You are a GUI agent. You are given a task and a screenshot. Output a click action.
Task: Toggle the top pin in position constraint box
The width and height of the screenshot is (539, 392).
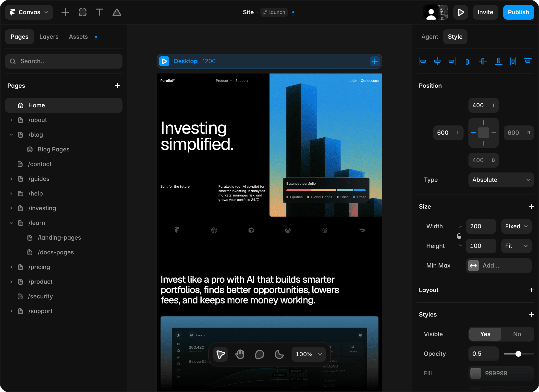click(x=484, y=122)
